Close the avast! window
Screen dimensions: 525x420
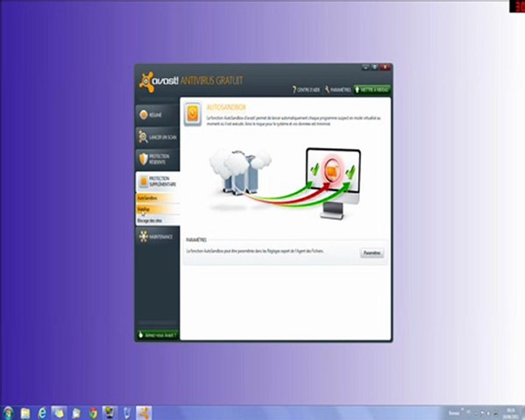pyautogui.click(x=385, y=67)
